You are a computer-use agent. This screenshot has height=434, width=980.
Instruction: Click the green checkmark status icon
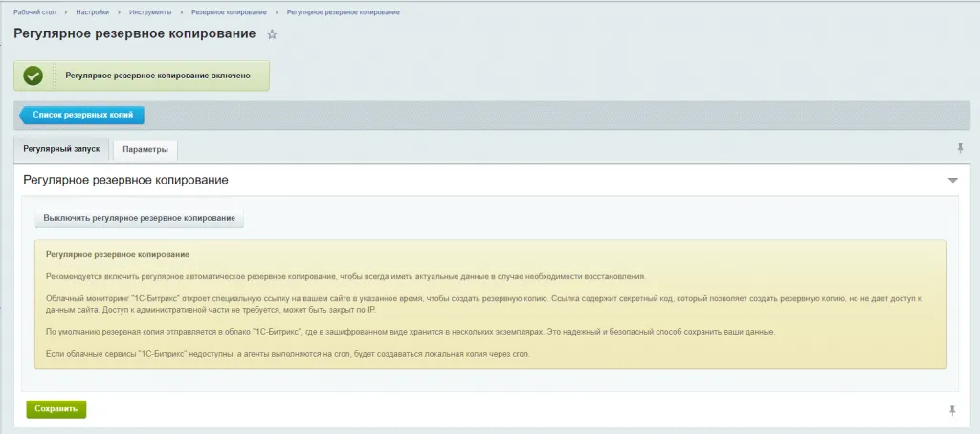click(x=33, y=76)
